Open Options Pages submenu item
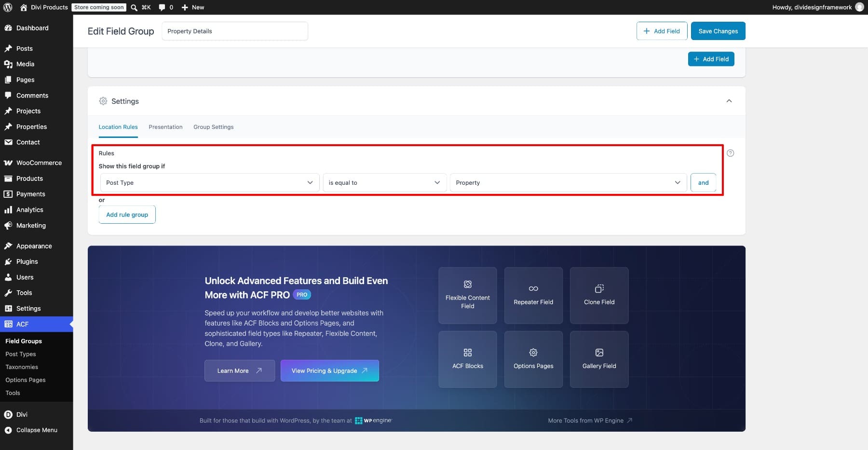The image size is (868, 450). click(26, 380)
